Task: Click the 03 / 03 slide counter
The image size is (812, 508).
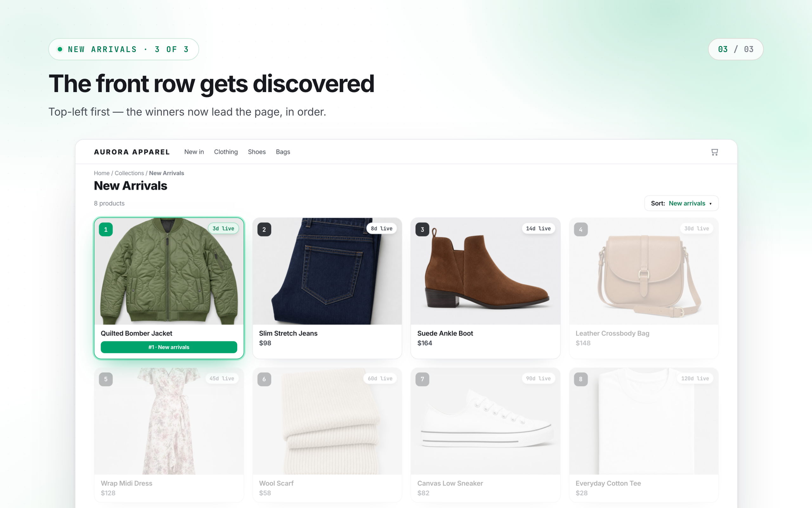Action: coord(736,49)
